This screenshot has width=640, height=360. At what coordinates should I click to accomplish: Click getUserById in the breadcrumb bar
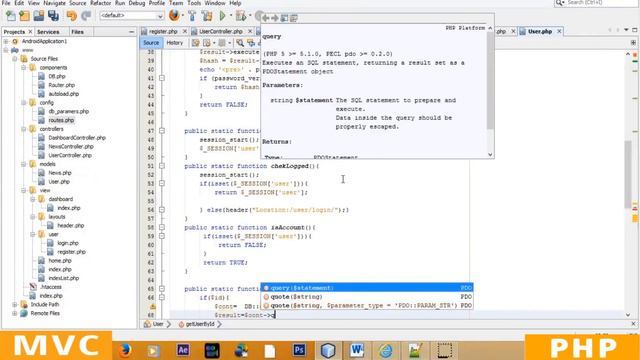200,324
